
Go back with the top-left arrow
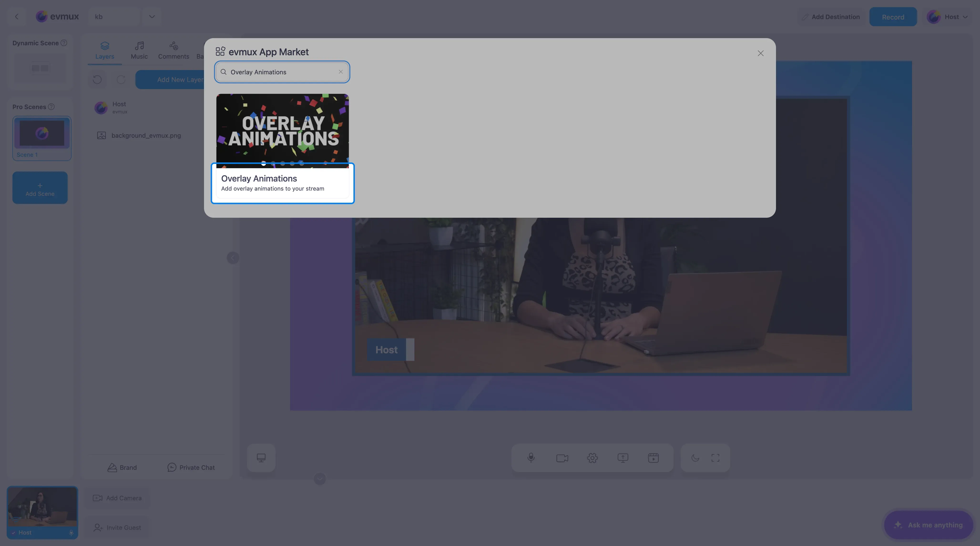click(16, 16)
